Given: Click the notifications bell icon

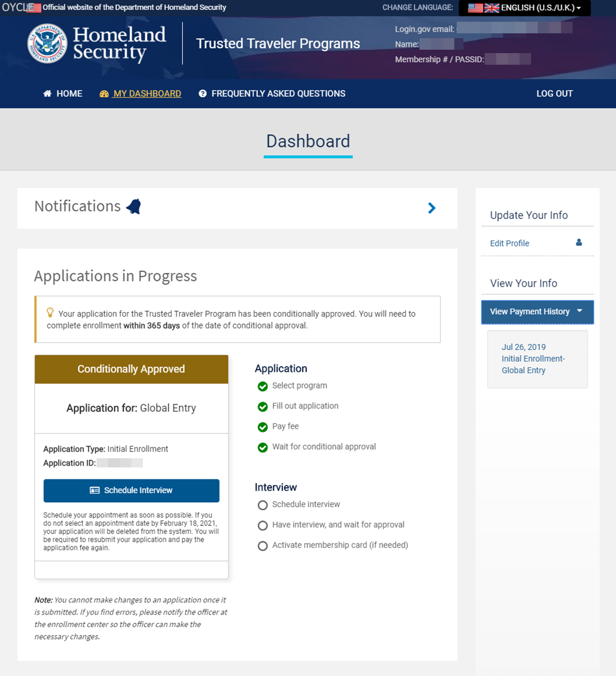Looking at the screenshot, I should pos(134,207).
